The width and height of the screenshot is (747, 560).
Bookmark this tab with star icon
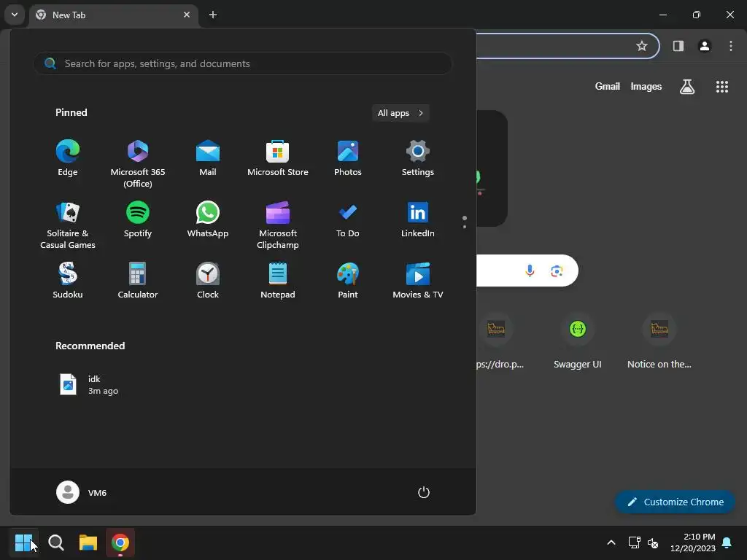[642, 46]
